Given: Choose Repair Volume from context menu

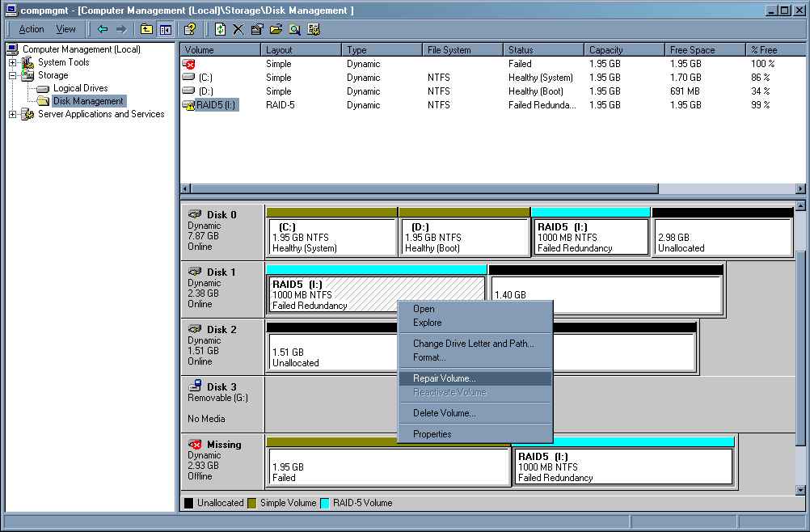Looking at the screenshot, I should click(x=475, y=378).
